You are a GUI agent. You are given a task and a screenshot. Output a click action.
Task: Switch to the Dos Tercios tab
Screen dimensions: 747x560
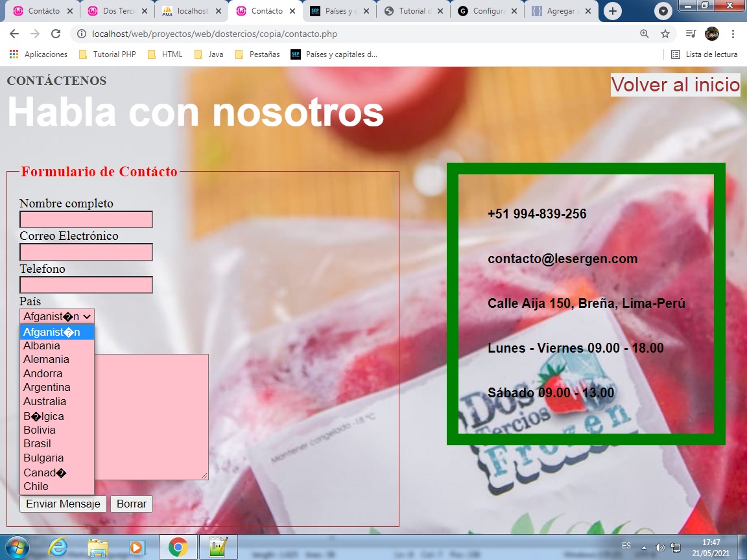coord(117,11)
